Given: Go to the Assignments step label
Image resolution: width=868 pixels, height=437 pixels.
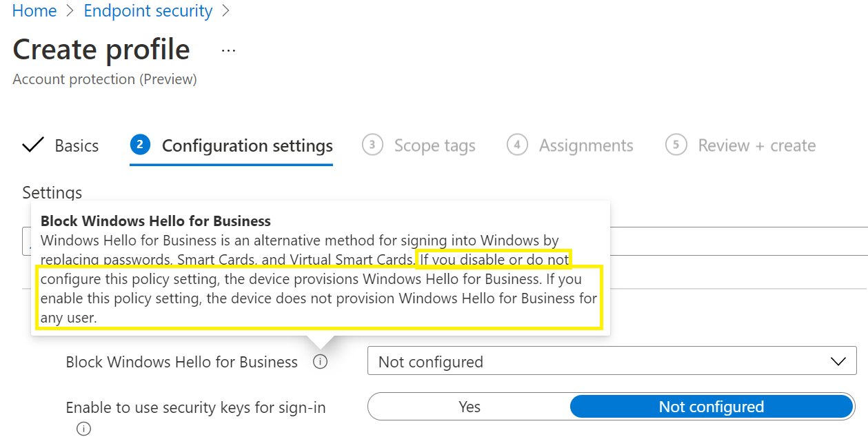Looking at the screenshot, I should pos(585,145).
